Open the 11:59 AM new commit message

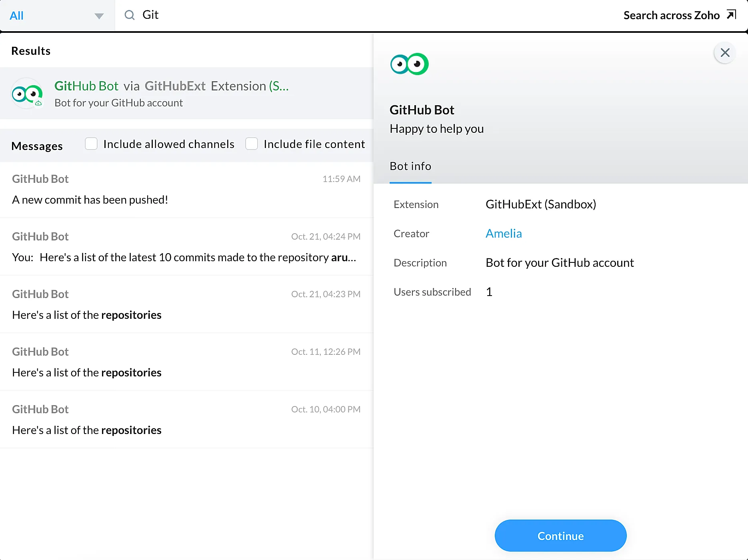point(186,190)
